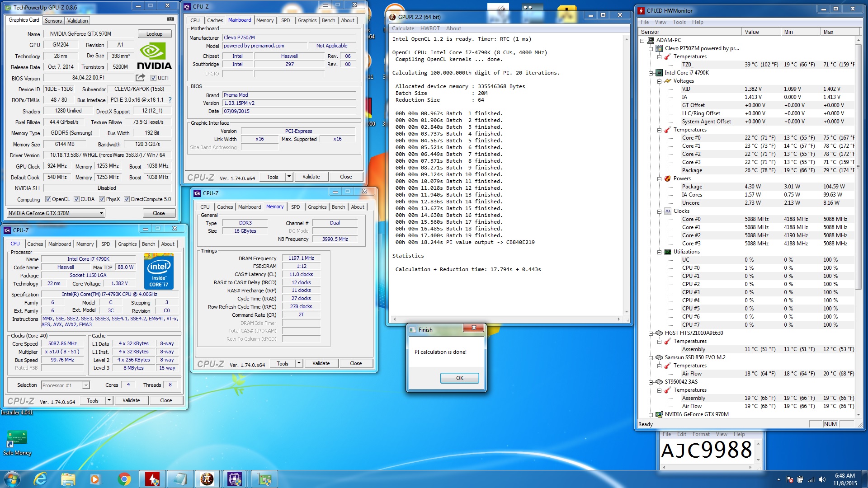Click Validate in the CPU-Z CPU window

(131, 400)
